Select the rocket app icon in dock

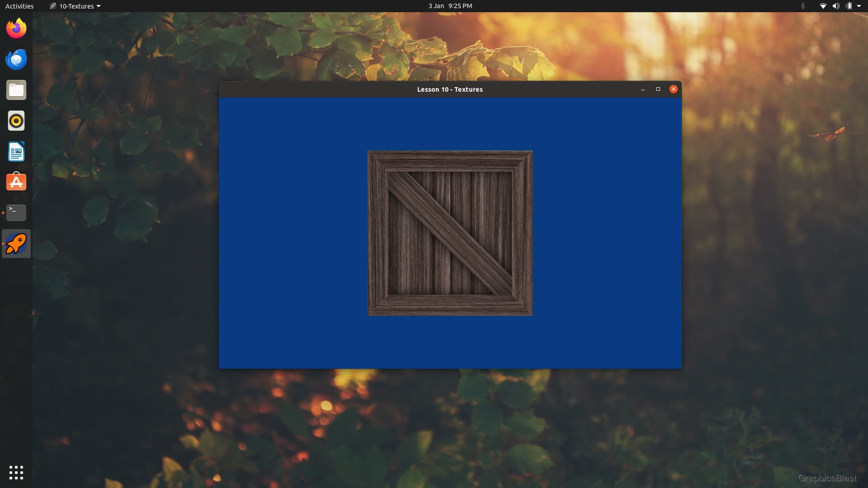(x=16, y=244)
